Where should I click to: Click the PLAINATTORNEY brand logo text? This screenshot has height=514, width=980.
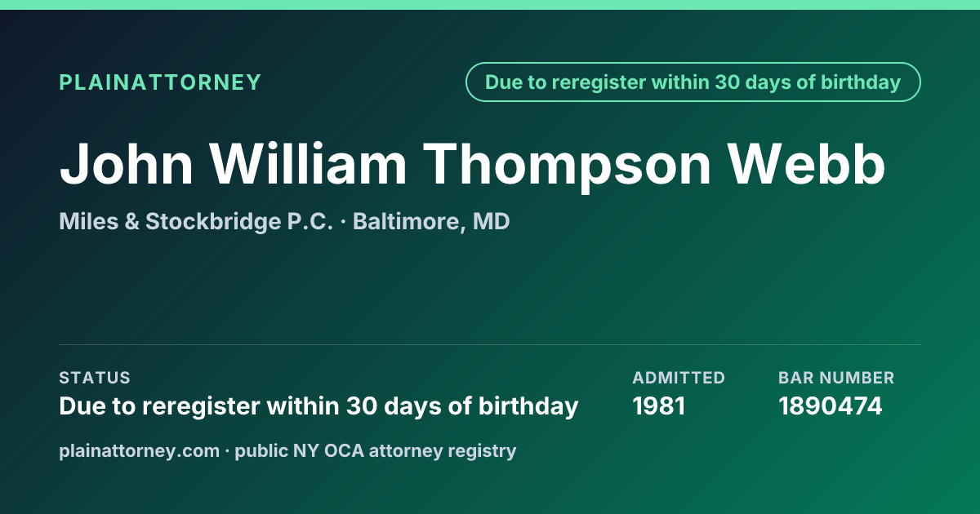pos(160,82)
